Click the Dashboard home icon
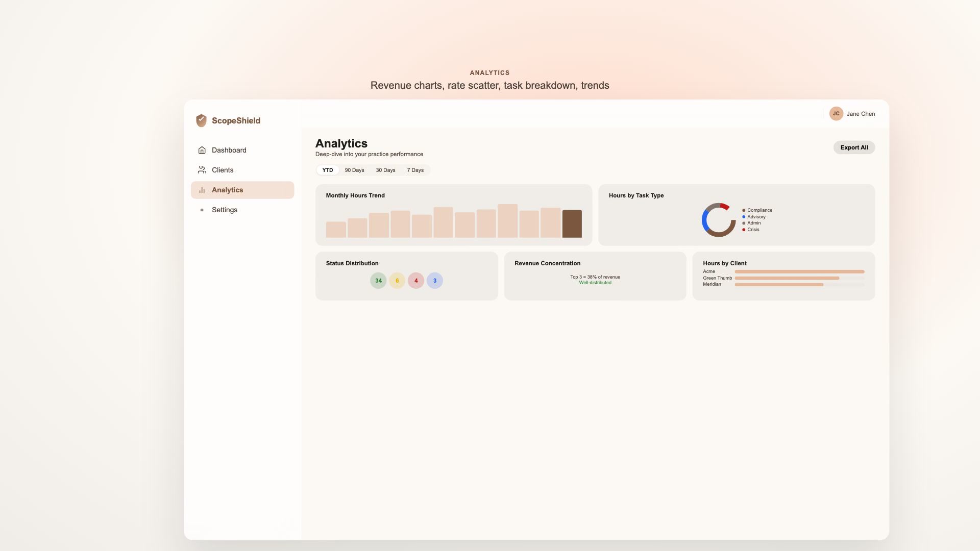 click(x=202, y=150)
